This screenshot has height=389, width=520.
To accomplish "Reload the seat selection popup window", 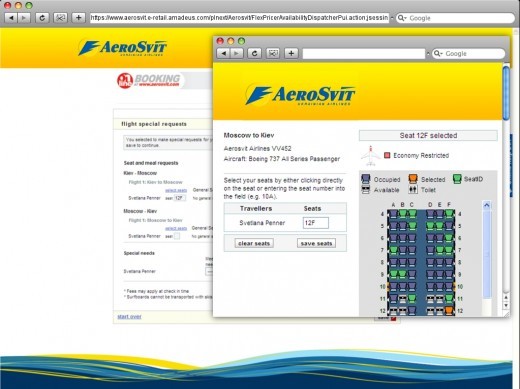I will point(254,53).
